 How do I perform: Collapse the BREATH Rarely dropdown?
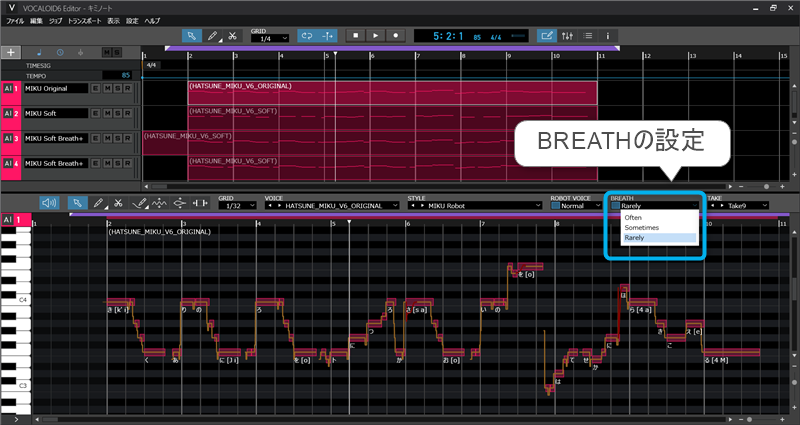655,206
